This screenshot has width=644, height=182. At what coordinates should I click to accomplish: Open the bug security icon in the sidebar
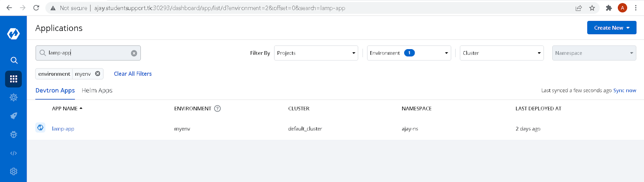click(x=14, y=134)
